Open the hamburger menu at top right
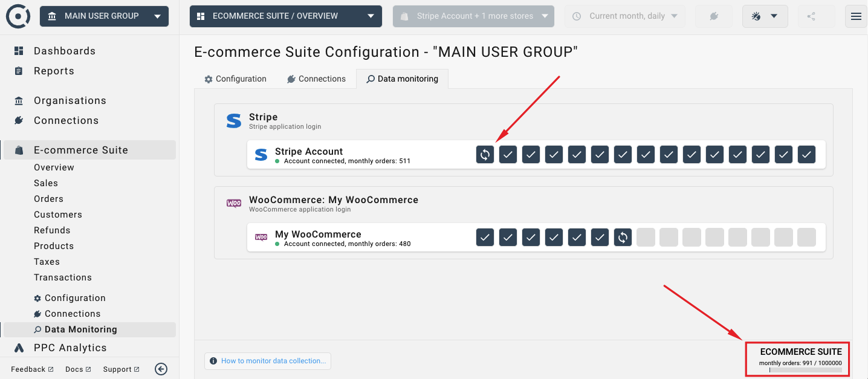 click(x=855, y=16)
